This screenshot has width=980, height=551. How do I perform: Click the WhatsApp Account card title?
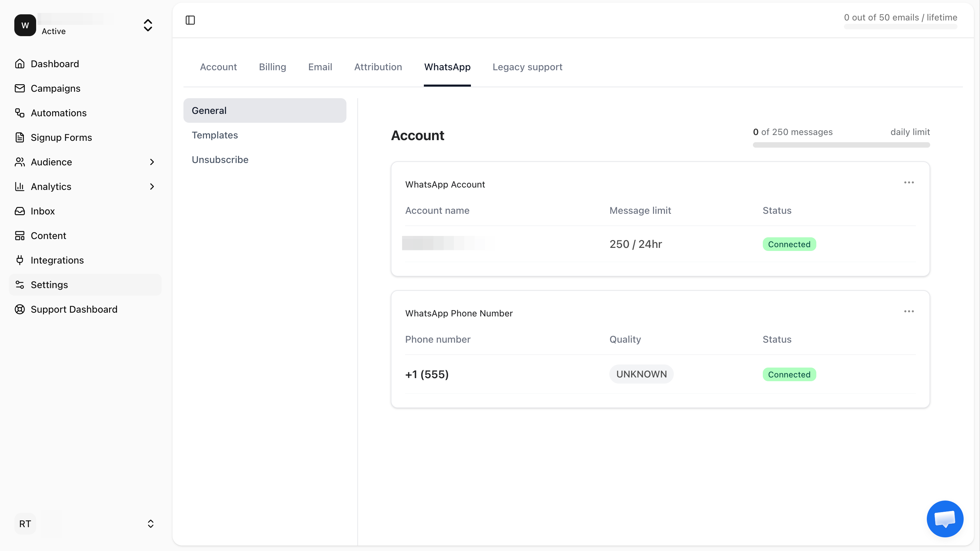445,184
